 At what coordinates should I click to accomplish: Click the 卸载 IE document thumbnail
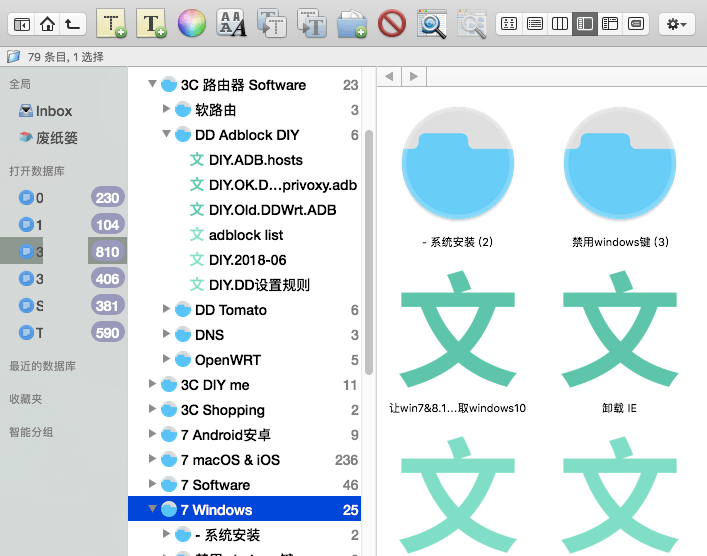click(x=620, y=329)
